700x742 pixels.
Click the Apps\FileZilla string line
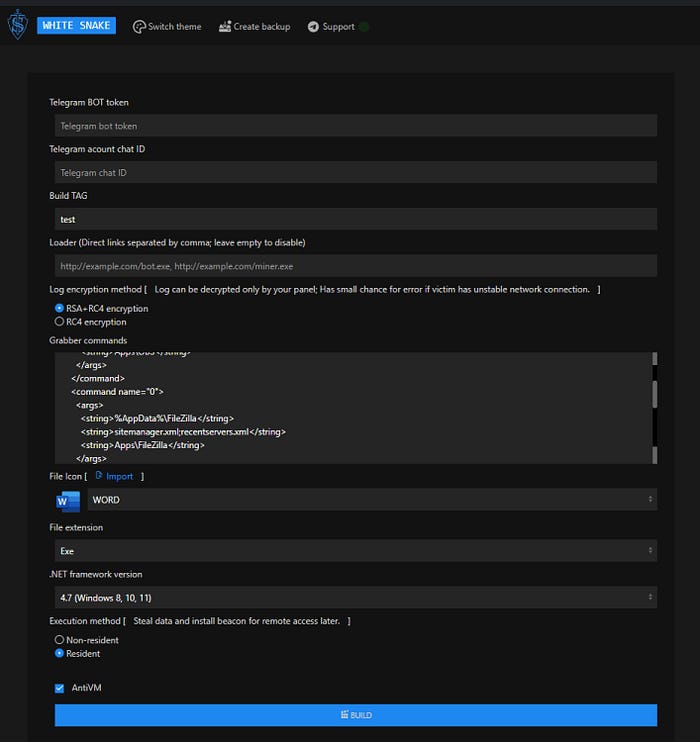(x=142, y=445)
